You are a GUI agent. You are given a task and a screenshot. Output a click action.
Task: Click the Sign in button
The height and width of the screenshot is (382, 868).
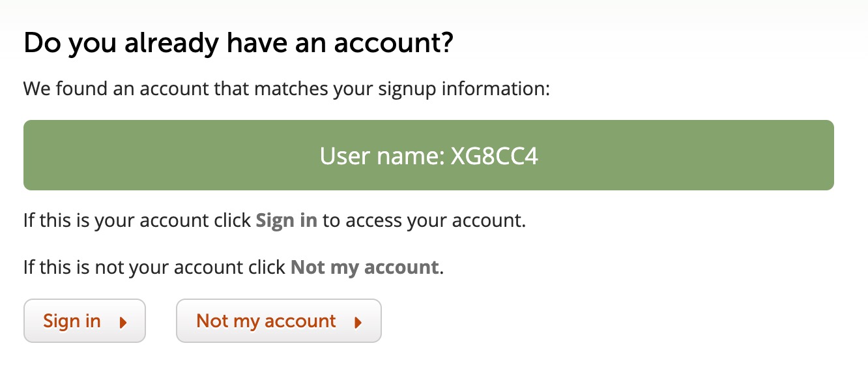click(84, 321)
